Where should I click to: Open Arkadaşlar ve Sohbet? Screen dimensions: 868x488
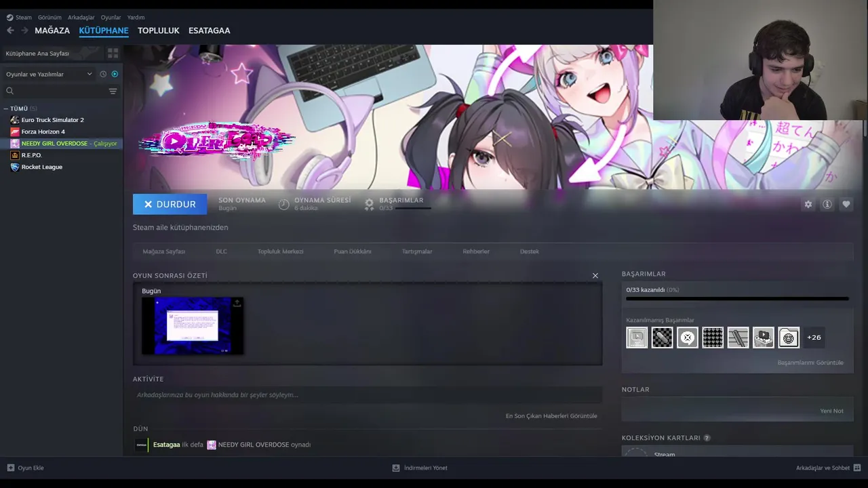828,468
